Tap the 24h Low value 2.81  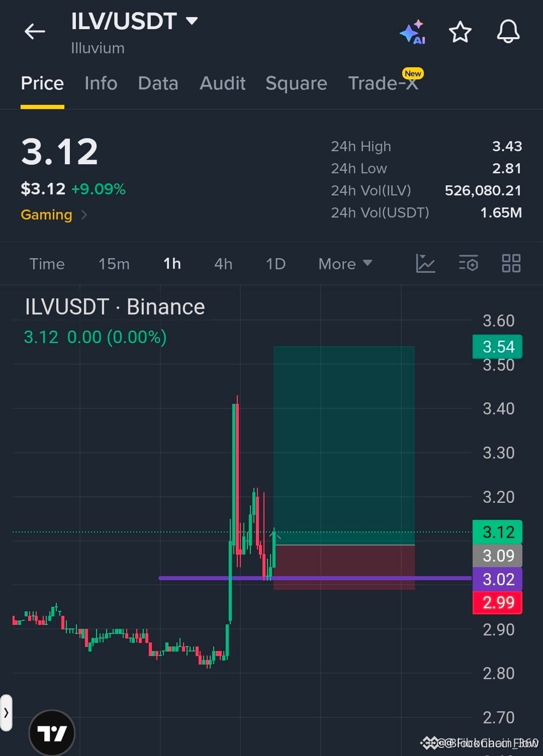507,168
